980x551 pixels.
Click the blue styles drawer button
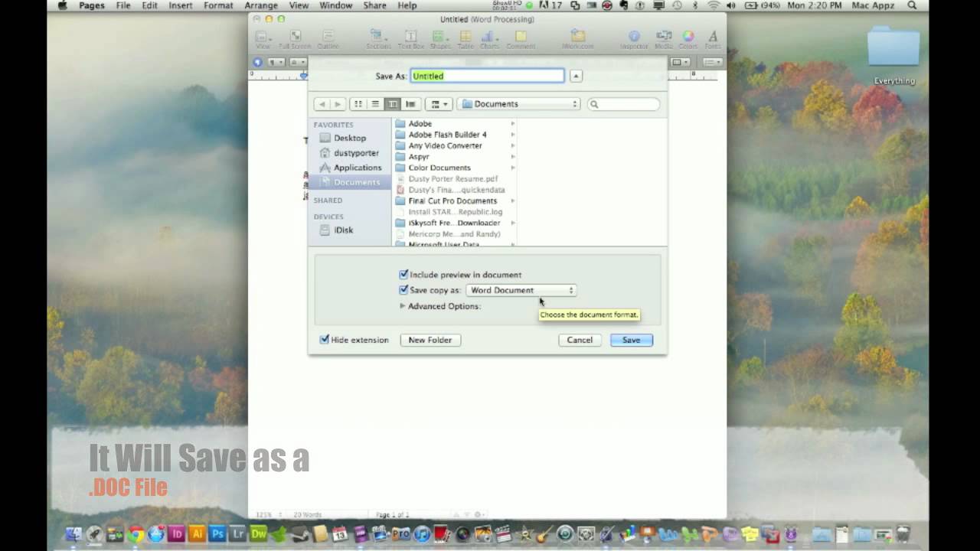pos(257,62)
